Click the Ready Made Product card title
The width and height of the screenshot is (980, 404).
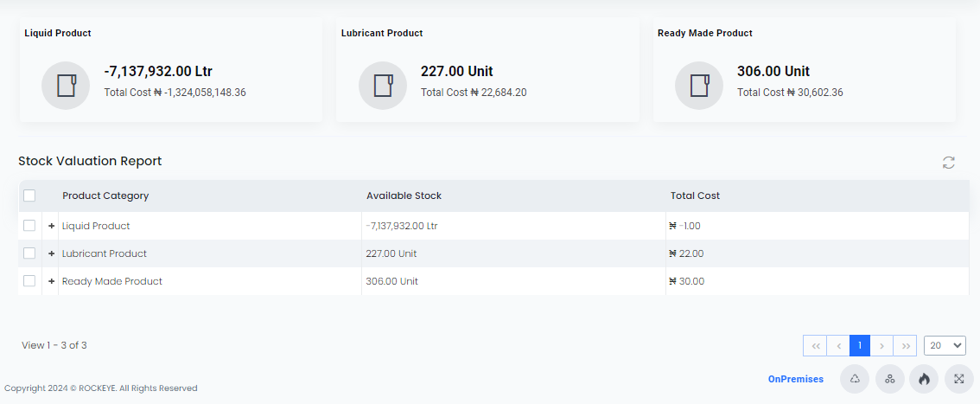coord(705,33)
